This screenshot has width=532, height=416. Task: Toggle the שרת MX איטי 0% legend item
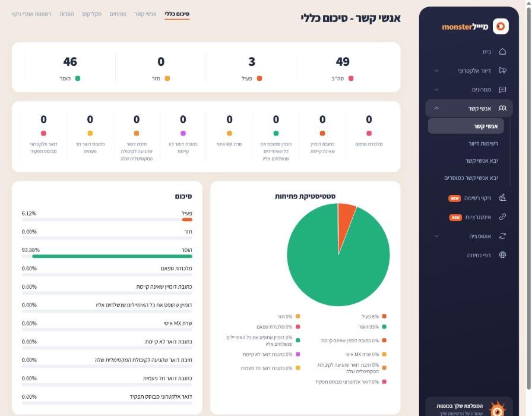(366, 354)
